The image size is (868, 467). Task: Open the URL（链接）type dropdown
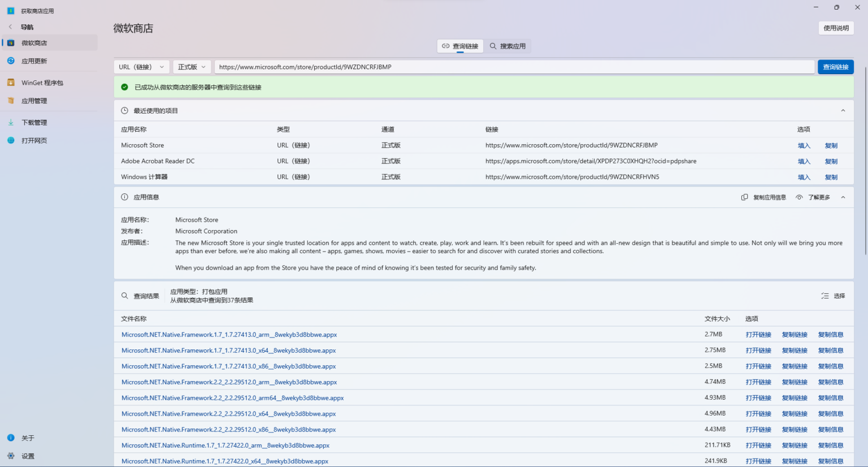pyautogui.click(x=141, y=67)
